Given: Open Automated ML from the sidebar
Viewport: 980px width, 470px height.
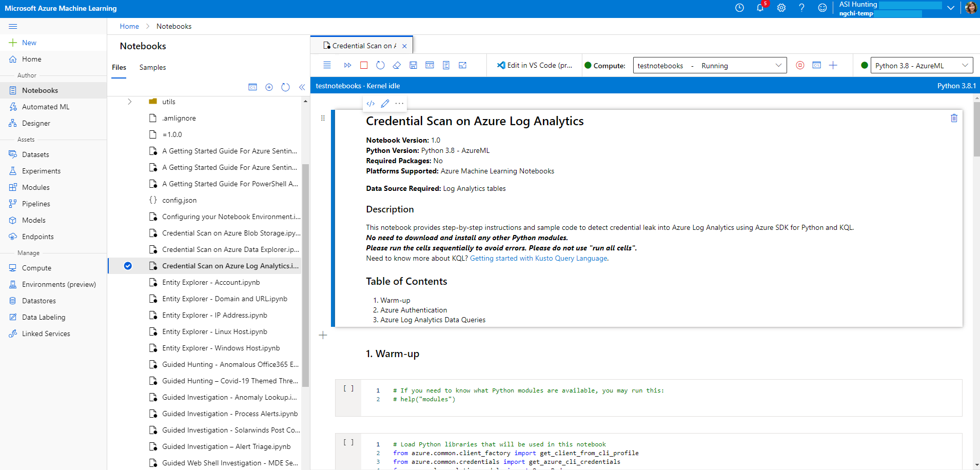Looking at the screenshot, I should tap(46, 106).
